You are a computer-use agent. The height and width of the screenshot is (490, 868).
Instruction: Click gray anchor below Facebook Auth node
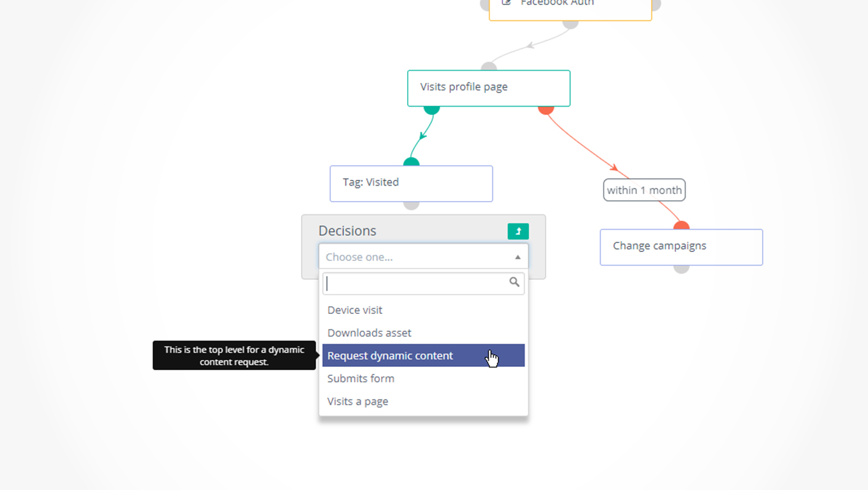pos(571,24)
